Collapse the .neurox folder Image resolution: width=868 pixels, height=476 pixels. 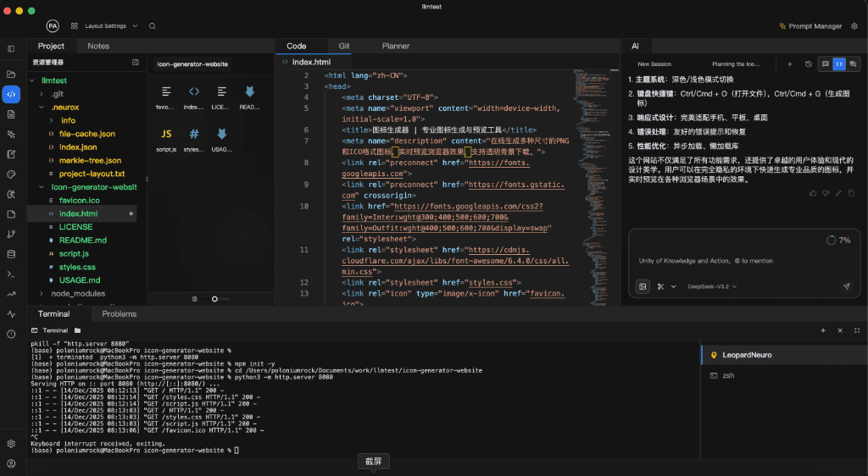(x=42, y=108)
